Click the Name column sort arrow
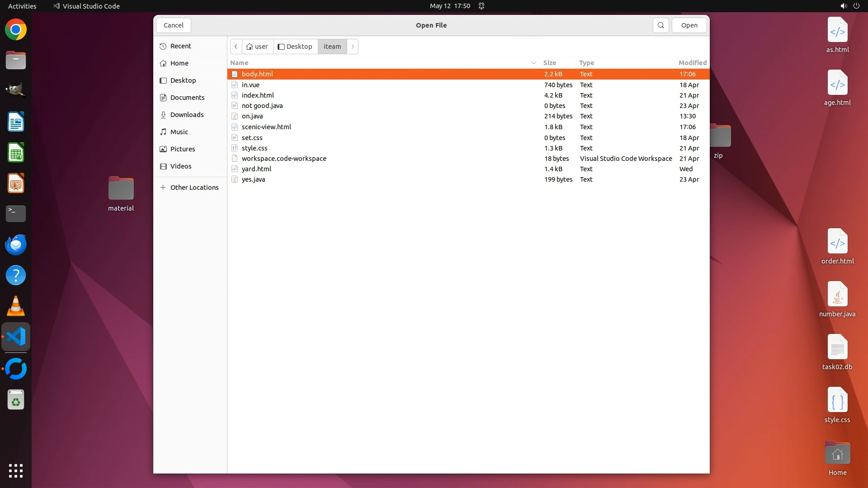 533,63
